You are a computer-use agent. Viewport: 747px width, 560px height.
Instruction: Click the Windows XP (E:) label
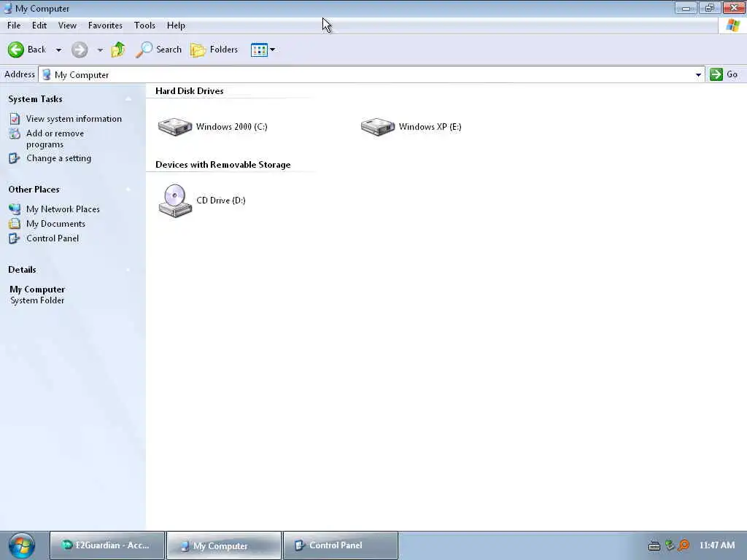tap(430, 127)
